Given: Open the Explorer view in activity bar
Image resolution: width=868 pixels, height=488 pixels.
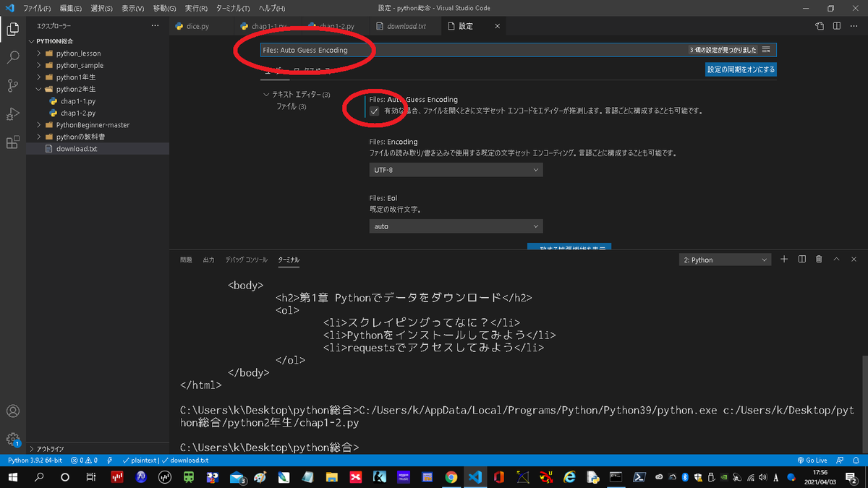Looking at the screenshot, I should pyautogui.click(x=12, y=30).
